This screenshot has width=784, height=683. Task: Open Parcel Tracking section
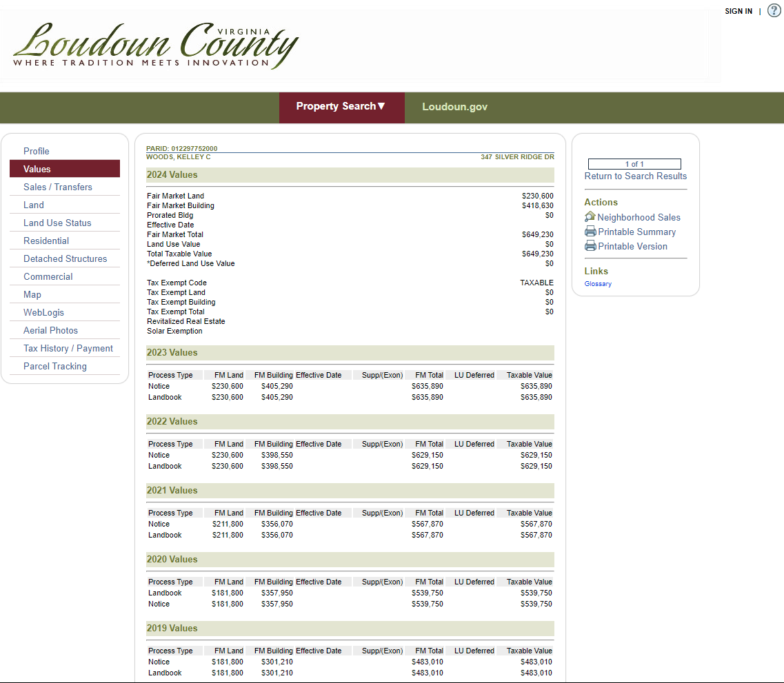point(55,366)
